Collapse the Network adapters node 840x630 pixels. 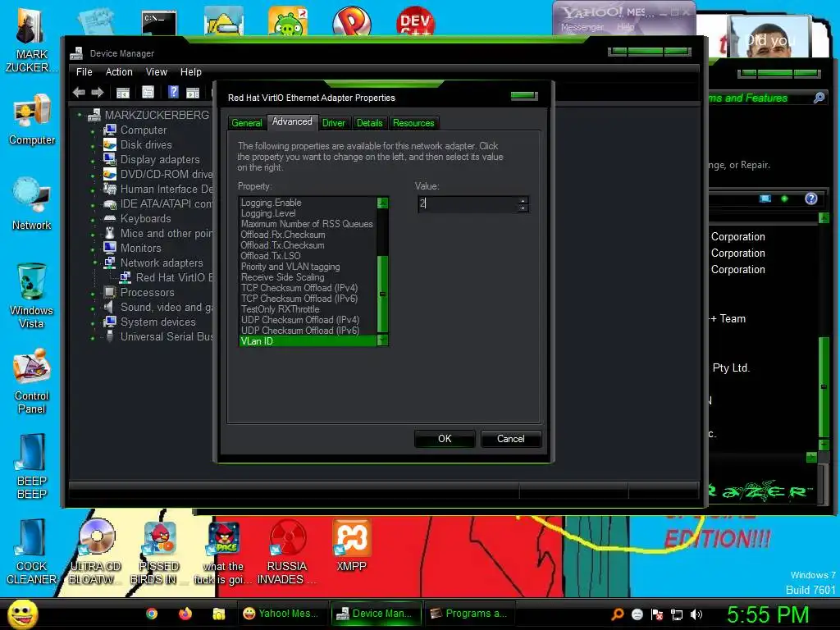coord(95,263)
